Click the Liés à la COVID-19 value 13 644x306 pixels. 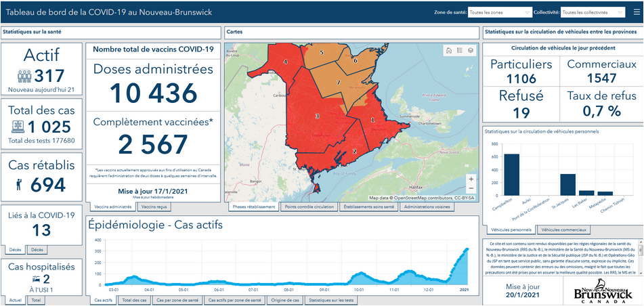41,230
